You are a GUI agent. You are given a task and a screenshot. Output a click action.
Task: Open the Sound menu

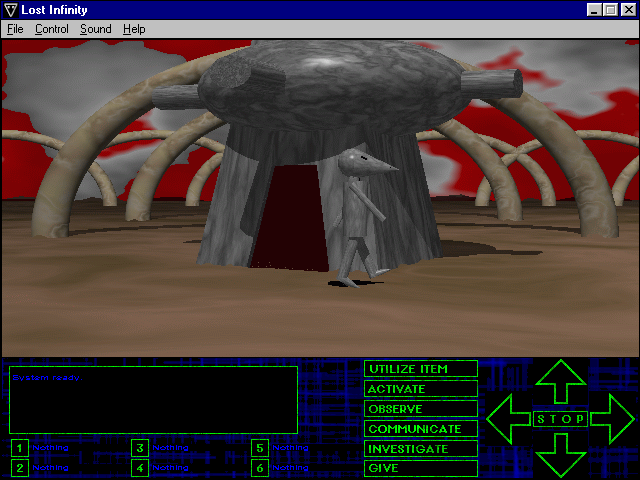coord(96,29)
